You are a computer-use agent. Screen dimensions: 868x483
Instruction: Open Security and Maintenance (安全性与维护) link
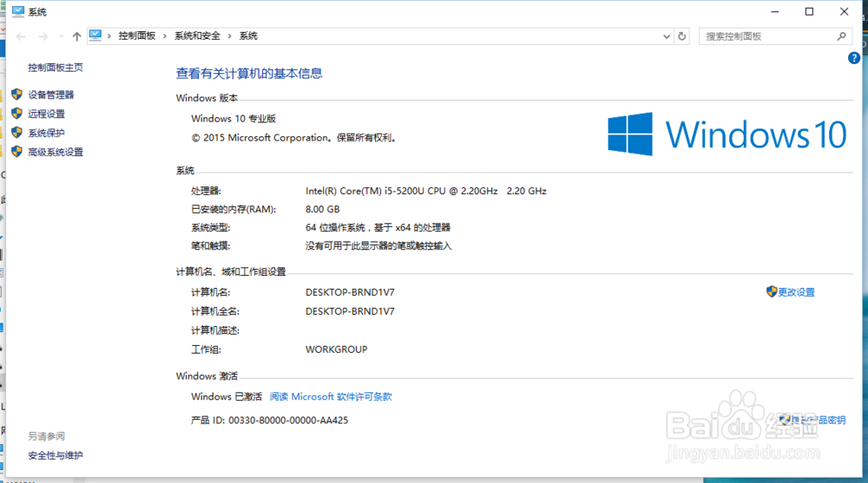click(x=56, y=455)
